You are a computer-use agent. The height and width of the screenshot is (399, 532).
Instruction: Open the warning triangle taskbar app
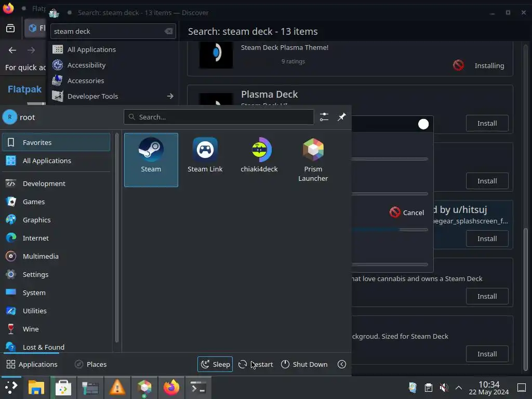coord(117,387)
